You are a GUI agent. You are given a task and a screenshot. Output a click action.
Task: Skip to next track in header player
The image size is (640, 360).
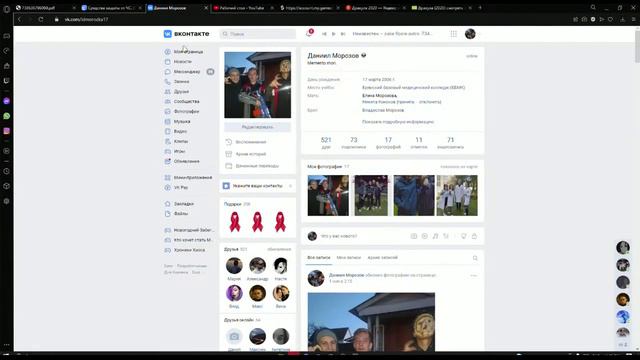[x=343, y=34]
